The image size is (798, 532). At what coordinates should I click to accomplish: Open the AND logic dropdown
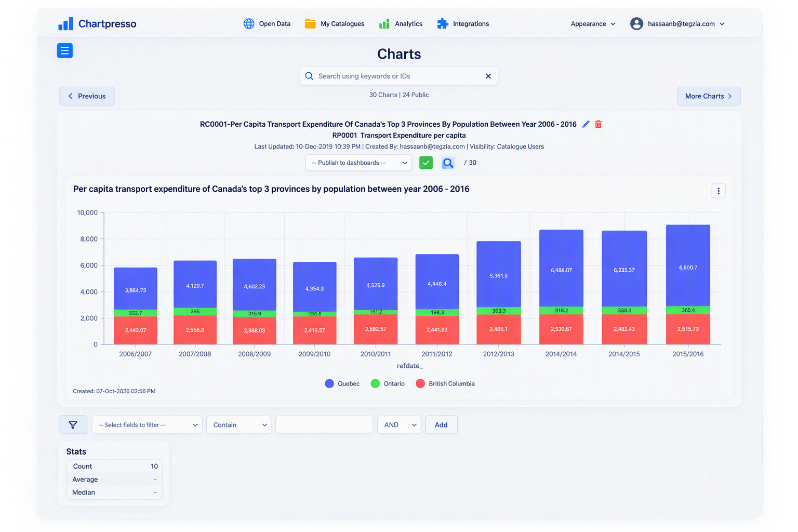(399, 425)
